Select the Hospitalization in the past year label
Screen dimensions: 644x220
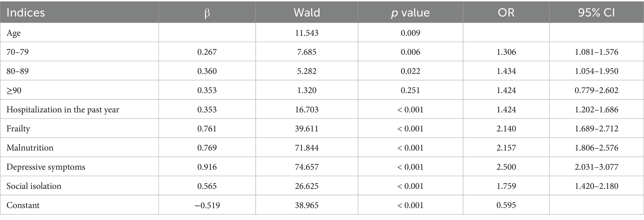click(63, 109)
